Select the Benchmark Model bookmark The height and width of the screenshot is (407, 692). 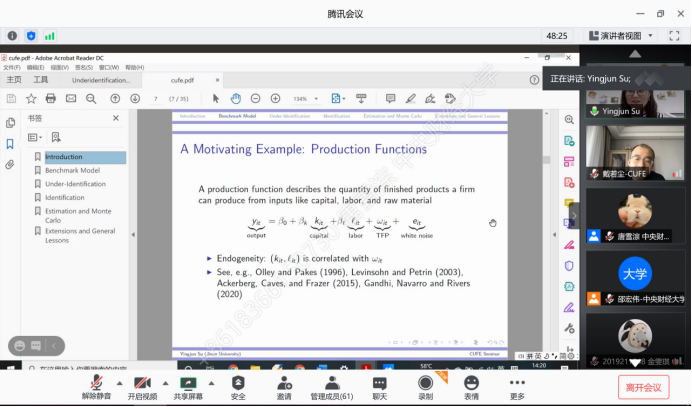pos(73,170)
